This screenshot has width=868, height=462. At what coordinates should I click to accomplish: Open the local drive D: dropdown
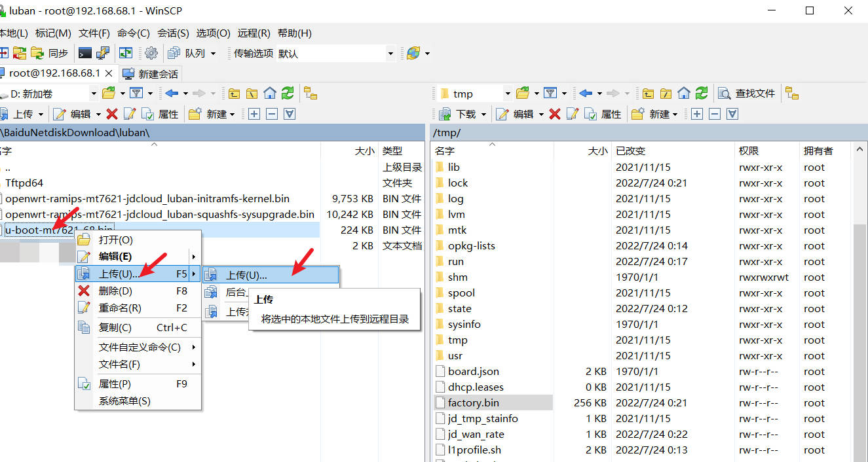click(93, 94)
